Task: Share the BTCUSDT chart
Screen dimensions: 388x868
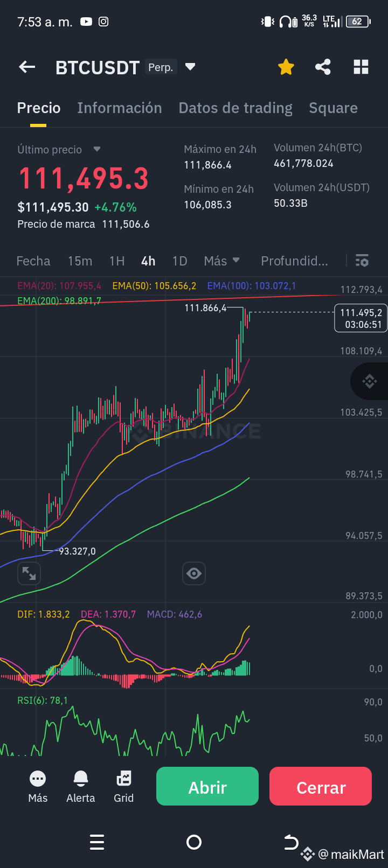Action: tap(323, 67)
